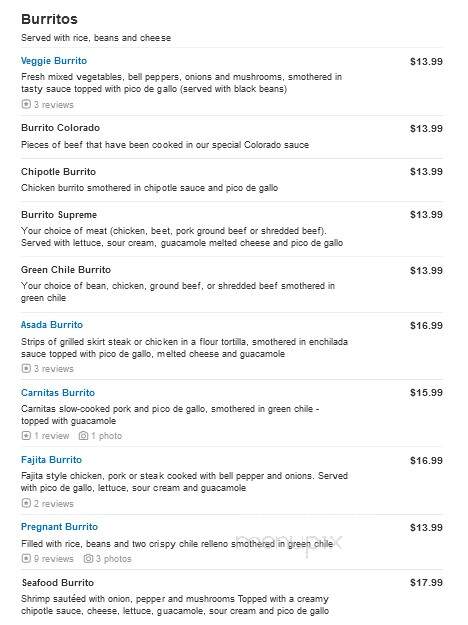The image size is (468, 625).
Task: View 2 reviews for Fajita Burrito
Action: click(54, 504)
